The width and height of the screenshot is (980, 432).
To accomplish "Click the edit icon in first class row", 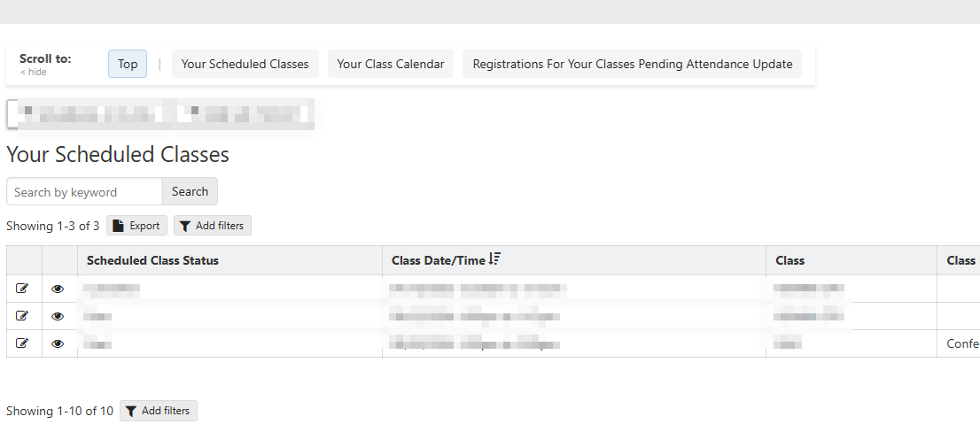I will [22, 289].
